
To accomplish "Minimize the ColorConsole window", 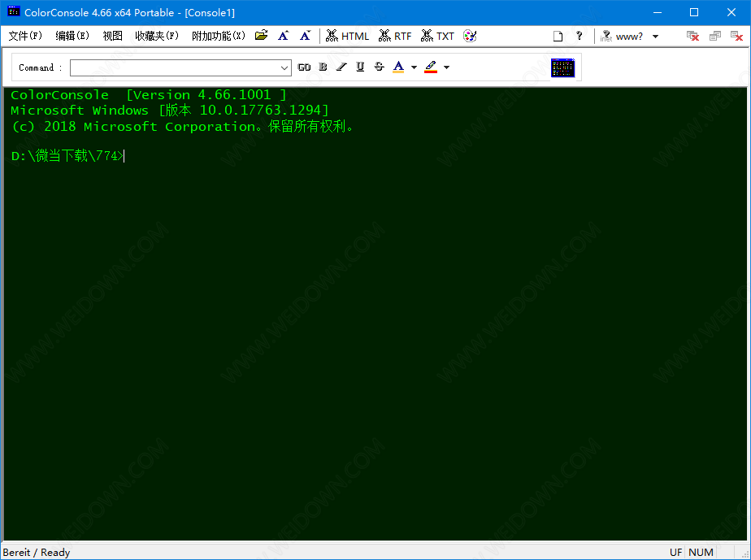I will click(x=658, y=12).
